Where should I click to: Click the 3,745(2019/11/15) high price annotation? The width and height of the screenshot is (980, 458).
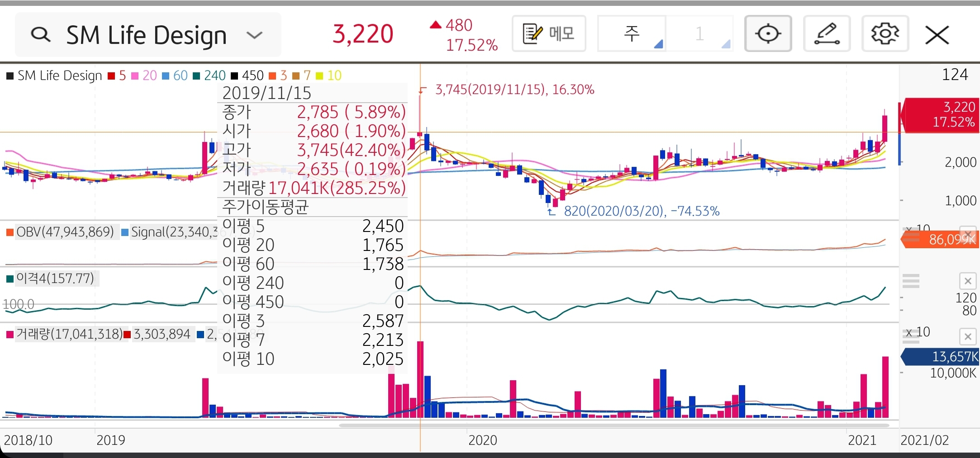point(514,90)
